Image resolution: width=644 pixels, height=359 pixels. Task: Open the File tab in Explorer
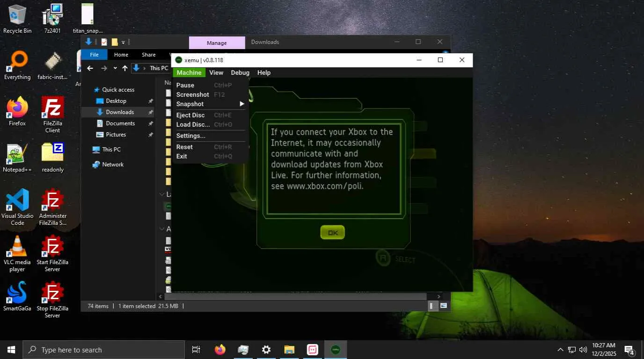pos(94,55)
